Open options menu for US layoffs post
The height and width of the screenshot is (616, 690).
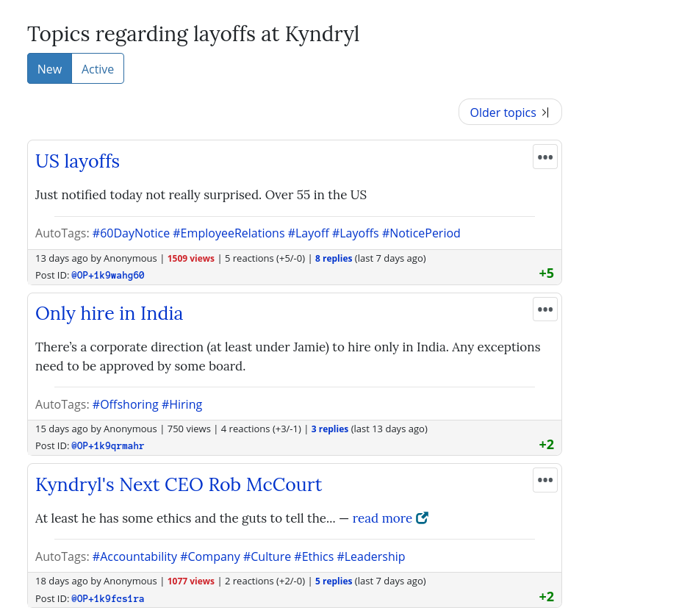(x=545, y=157)
